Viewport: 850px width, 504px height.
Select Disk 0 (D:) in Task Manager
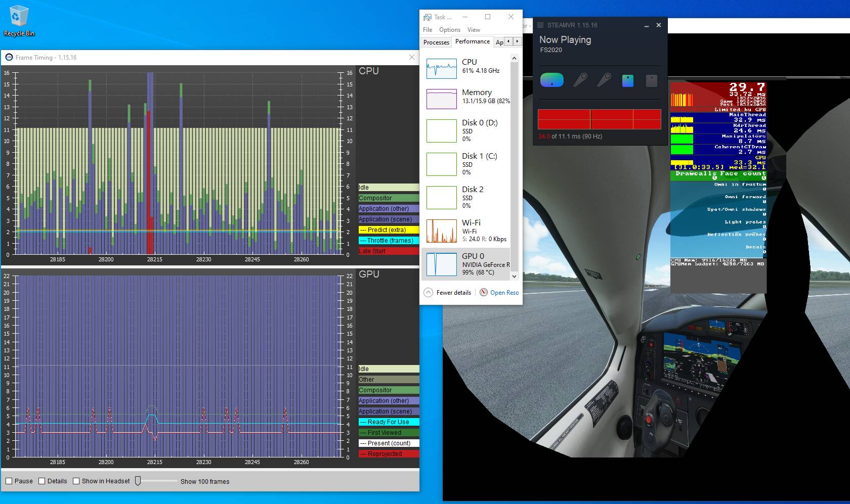click(465, 130)
